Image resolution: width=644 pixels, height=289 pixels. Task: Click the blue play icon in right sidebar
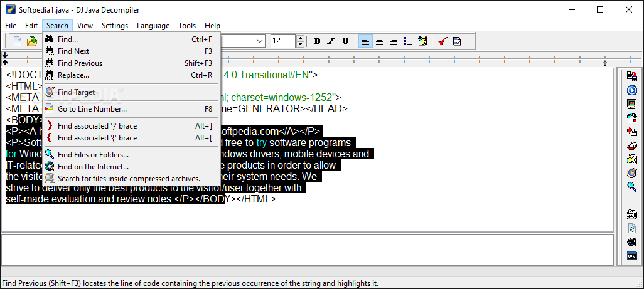tap(631, 90)
